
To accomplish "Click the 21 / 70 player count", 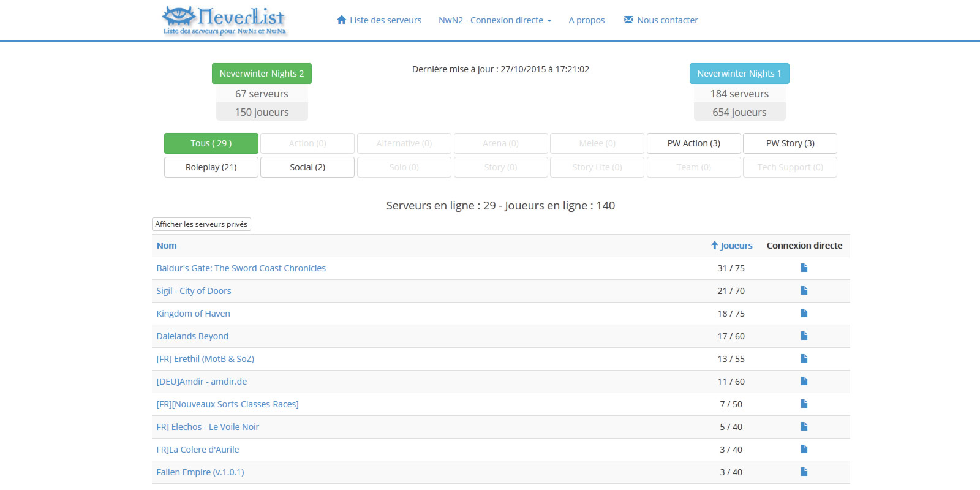I will (x=731, y=291).
